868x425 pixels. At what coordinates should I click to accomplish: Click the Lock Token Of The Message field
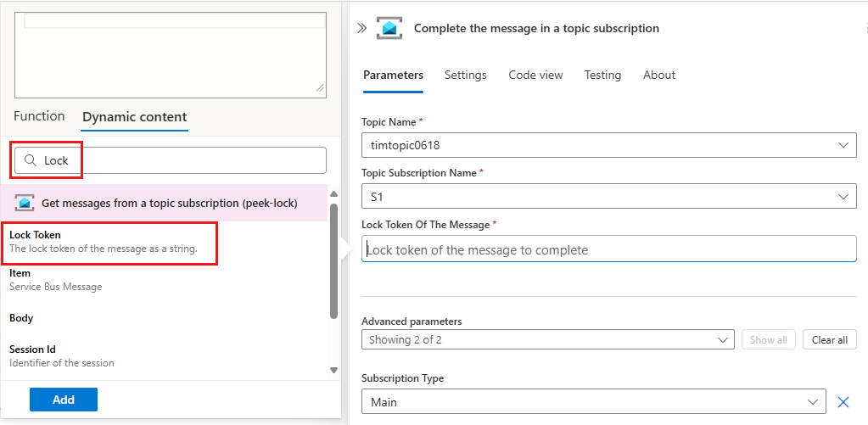tap(608, 249)
